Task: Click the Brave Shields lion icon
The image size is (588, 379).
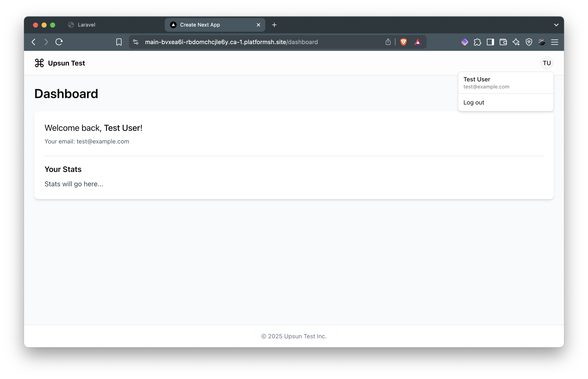Action: pos(403,42)
